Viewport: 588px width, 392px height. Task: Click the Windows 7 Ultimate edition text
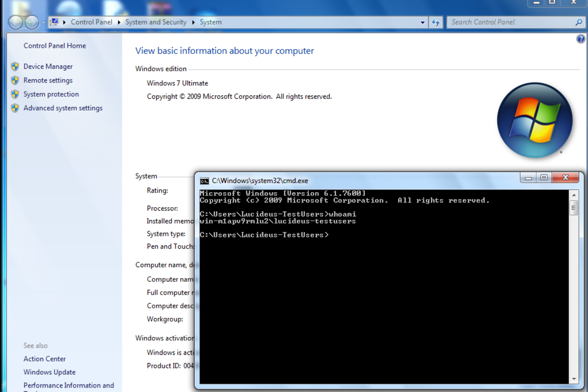click(x=178, y=83)
